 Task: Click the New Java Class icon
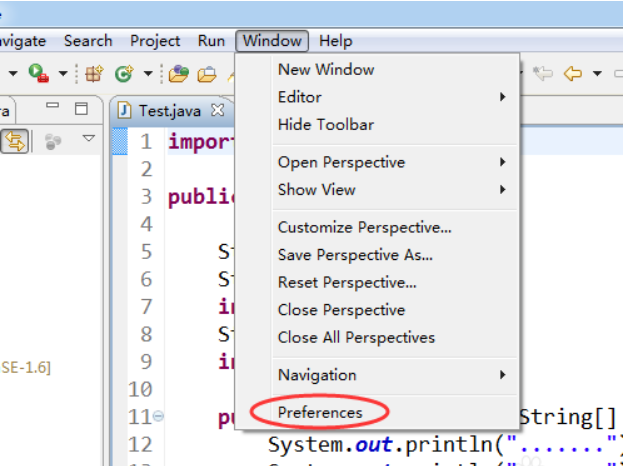point(124,73)
